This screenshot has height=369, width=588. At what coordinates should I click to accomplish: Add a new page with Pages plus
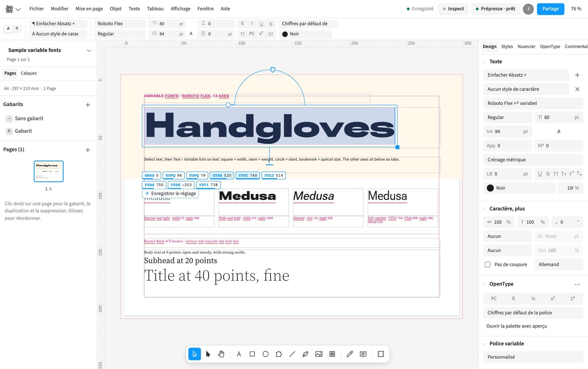[x=88, y=150]
